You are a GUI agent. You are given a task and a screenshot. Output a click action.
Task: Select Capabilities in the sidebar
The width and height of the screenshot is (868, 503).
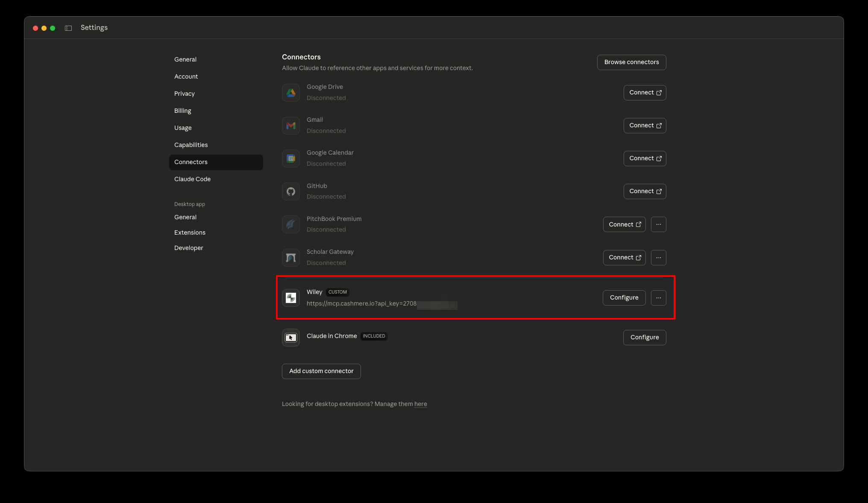tap(216, 145)
